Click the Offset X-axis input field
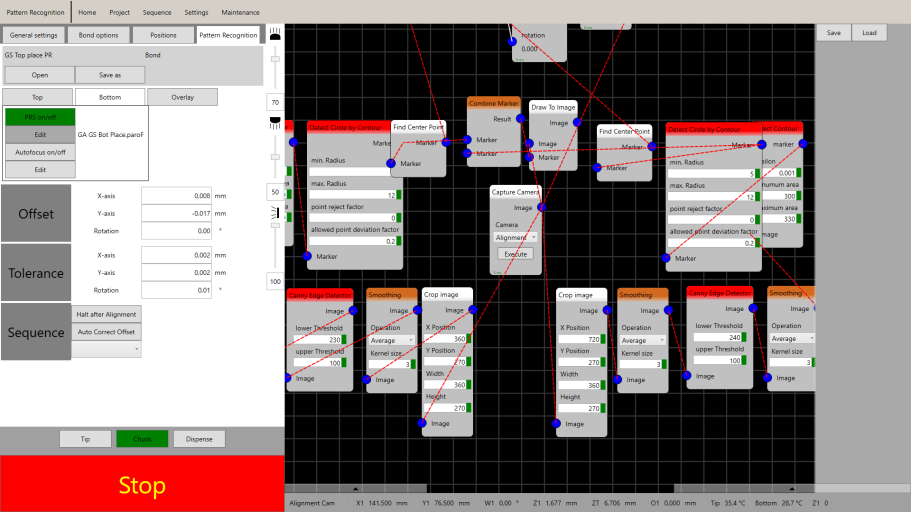This screenshot has height=512, width=911. coord(176,196)
